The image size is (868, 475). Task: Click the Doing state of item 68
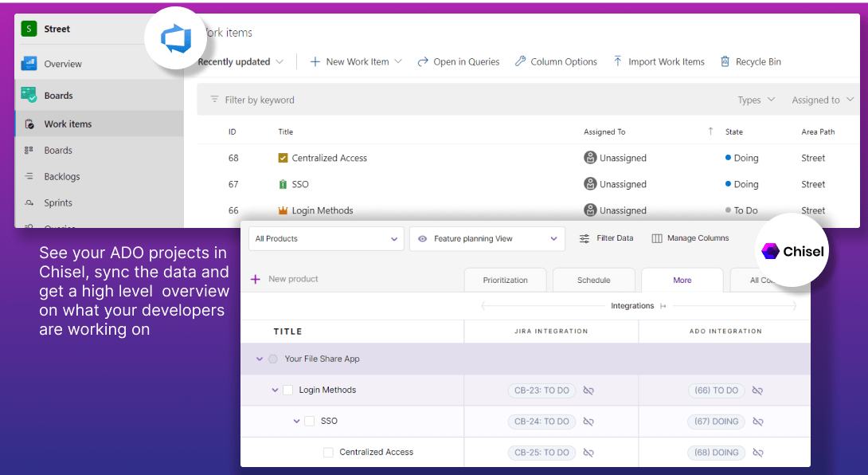click(x=741, y=158)
